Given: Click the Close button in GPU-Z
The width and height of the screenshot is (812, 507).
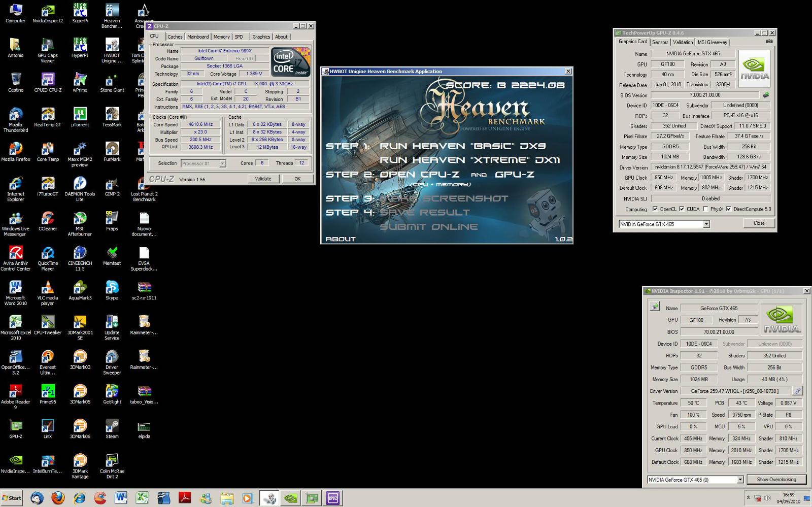Looking at the screenshot, I should click(759, 223).
